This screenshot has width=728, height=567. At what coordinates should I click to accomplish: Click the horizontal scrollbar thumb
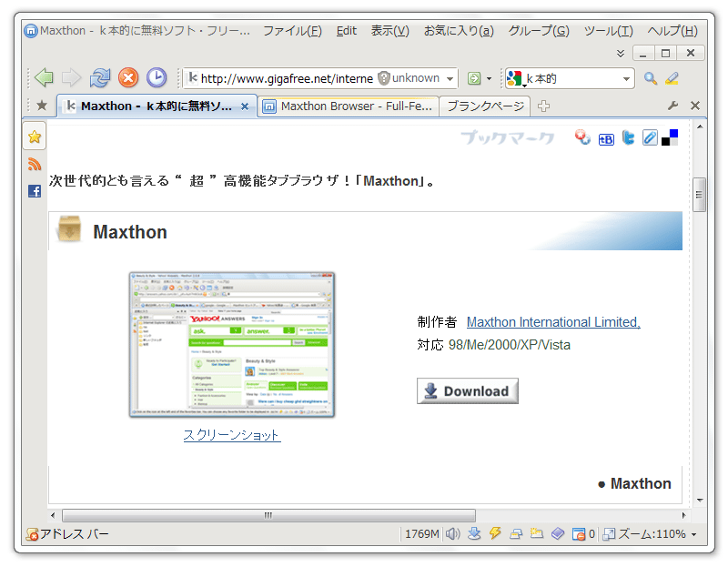tap(268, 515)
